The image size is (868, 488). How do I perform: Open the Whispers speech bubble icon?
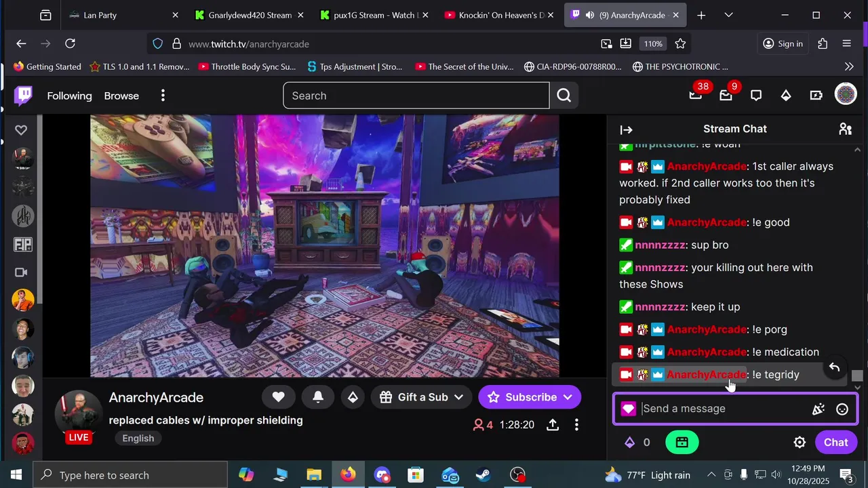pyautogui.click(x=756, y=96)
